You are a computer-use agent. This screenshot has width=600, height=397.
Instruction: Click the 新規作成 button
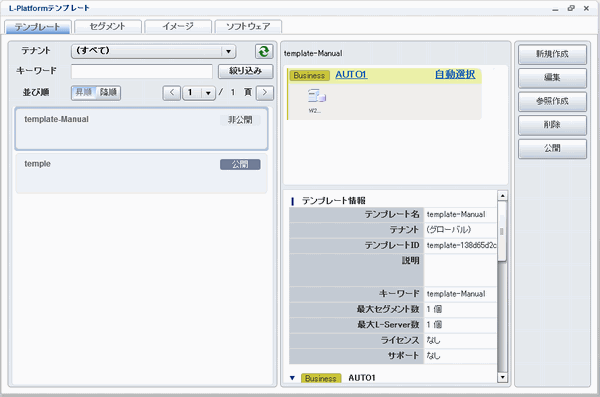point(552,54)
